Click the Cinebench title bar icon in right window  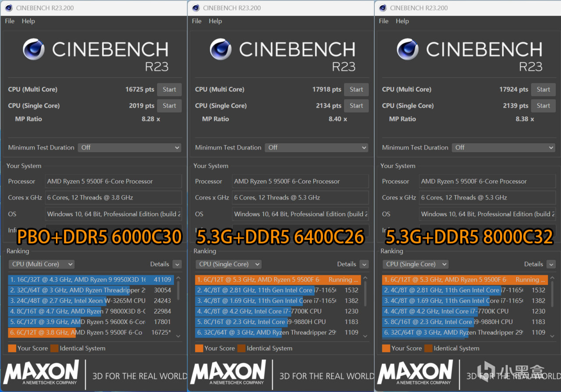tap(382, 8)
